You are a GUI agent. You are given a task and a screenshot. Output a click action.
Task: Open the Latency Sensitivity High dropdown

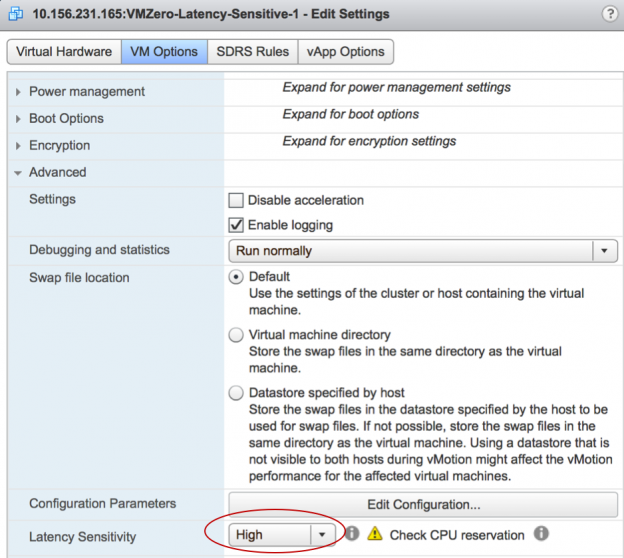click(282, 535)
